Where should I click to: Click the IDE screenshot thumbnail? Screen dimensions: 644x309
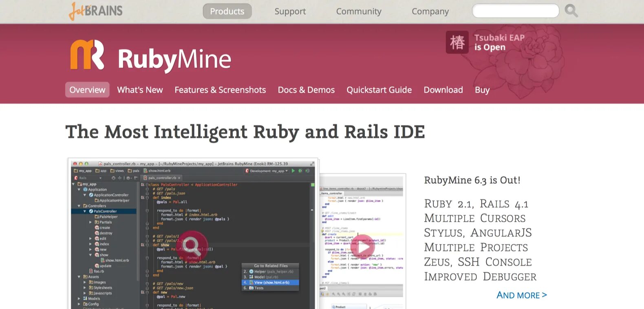[x=193, y=234]
